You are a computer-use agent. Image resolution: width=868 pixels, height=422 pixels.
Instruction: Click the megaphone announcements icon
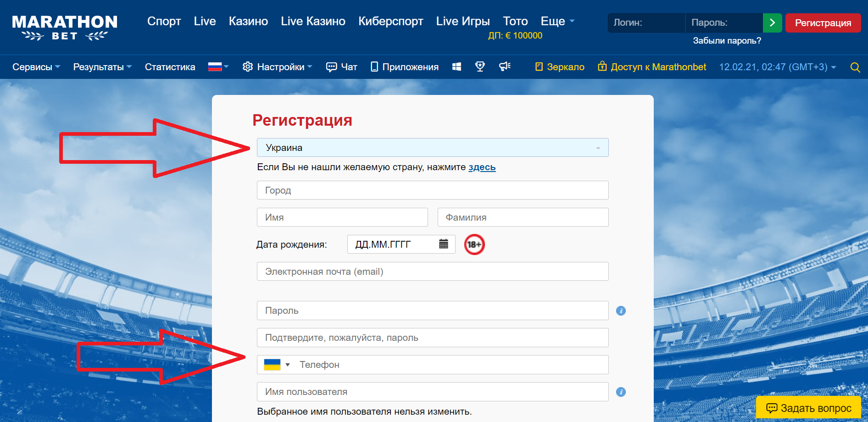coord(505,67)
